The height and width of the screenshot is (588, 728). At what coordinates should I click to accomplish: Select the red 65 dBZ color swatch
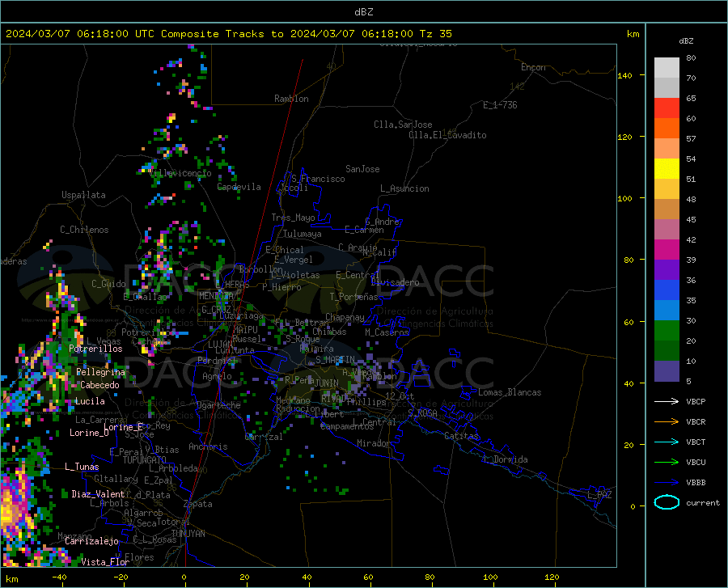pos(667,108)
